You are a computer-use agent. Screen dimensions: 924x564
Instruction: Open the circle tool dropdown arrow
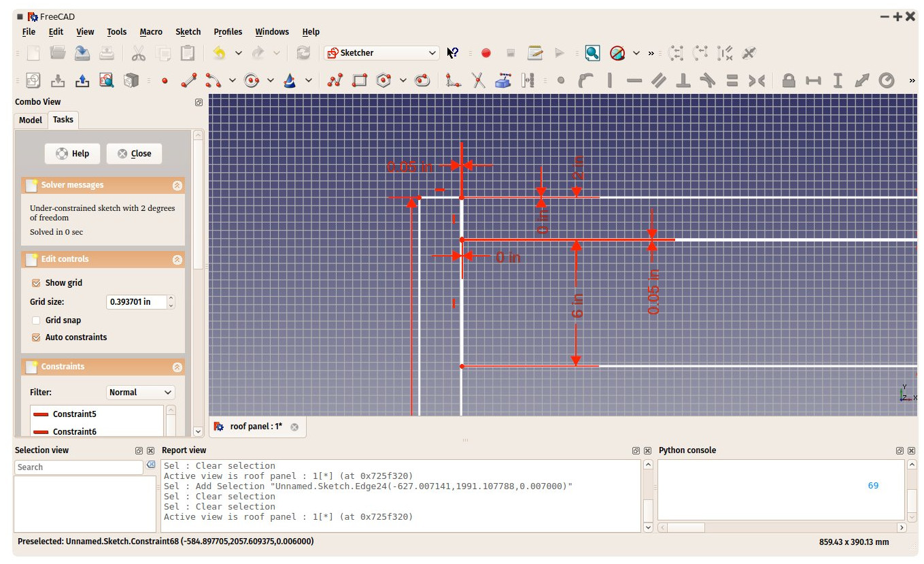click(x=271, y=80)
